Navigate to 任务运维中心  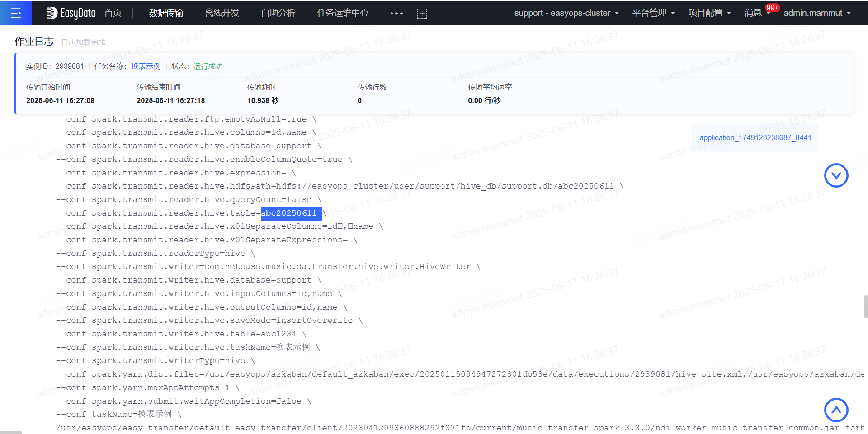tap(343, 13)
